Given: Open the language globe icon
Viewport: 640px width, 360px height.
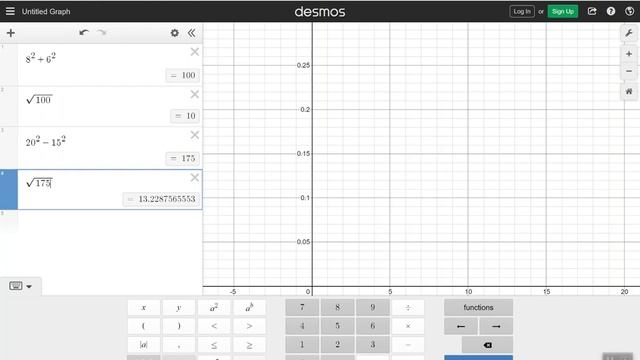Looking at the screenshot, I should tap(629, 11).
